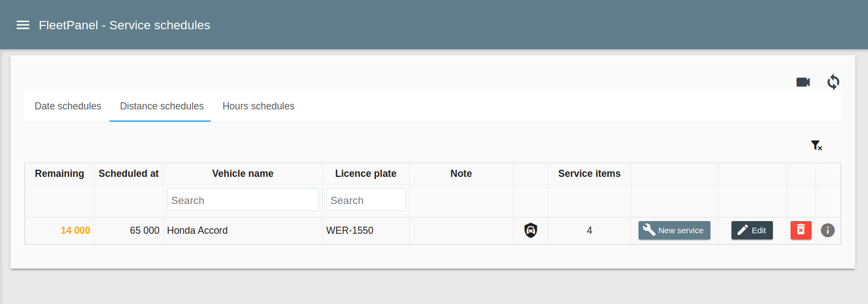Click the Service items column header

589,174
